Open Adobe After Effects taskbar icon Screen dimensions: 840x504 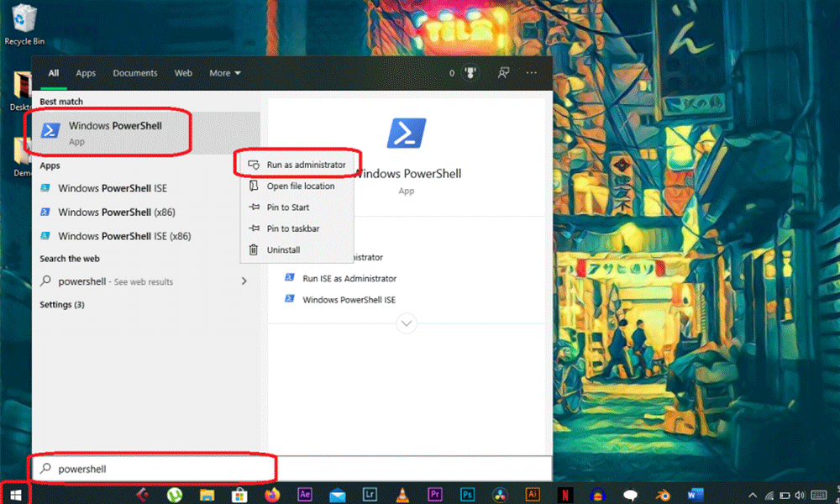305,495
